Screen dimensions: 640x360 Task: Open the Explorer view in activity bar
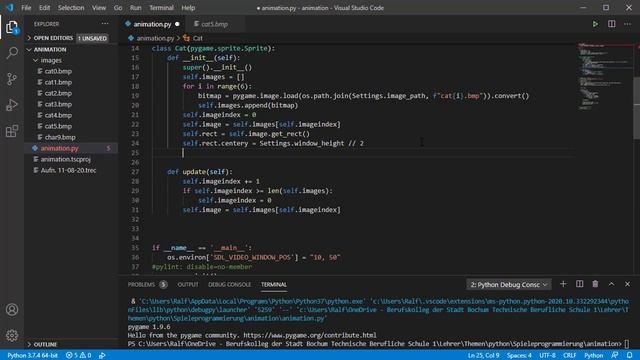tap(12, 27)
